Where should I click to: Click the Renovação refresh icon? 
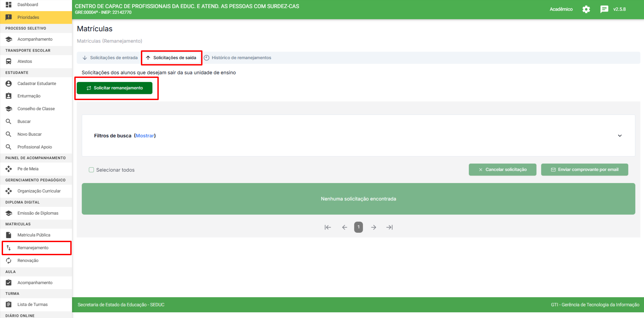[9, 261]
